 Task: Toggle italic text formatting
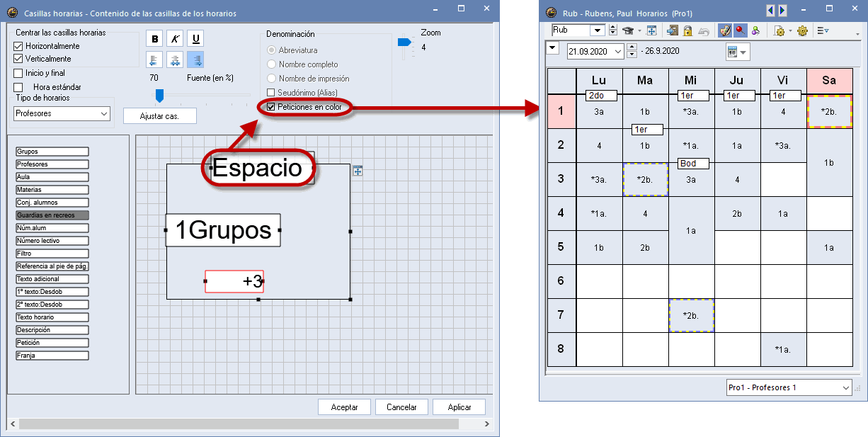click(175, 39)
